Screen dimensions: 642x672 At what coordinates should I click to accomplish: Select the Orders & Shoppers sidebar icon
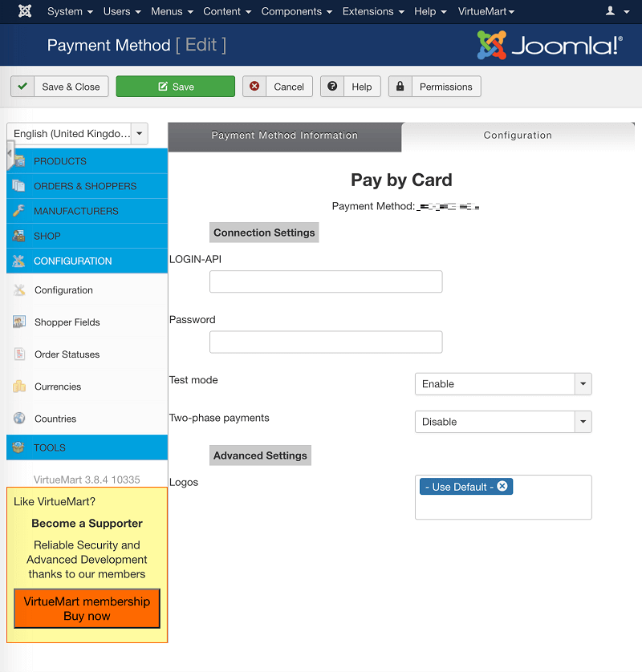pos(18,185)
